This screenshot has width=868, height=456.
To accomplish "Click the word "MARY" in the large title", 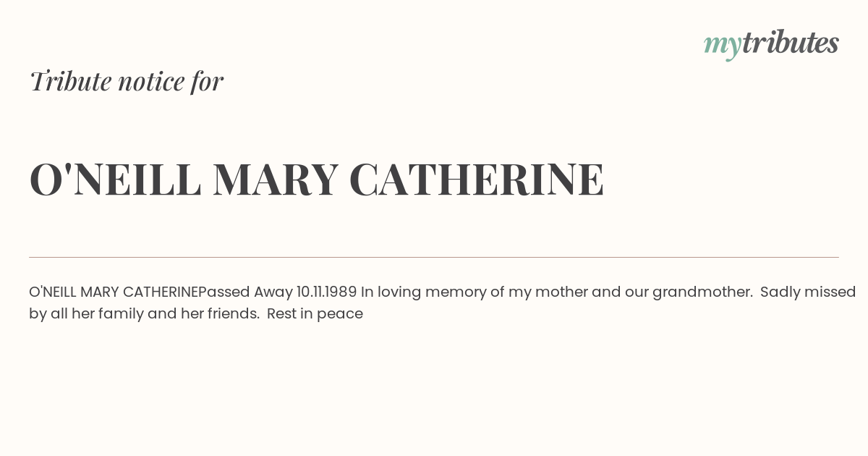I will point(275,180).
